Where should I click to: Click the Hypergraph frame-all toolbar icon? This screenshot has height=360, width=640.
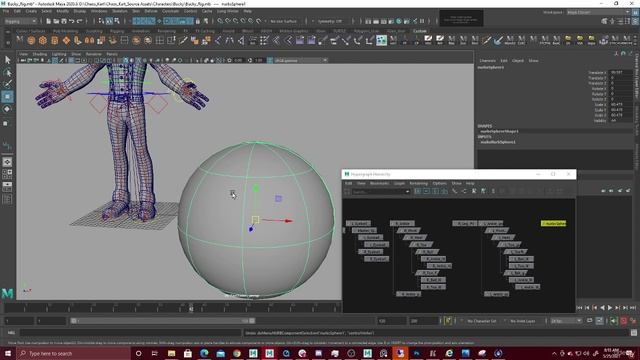418,191
